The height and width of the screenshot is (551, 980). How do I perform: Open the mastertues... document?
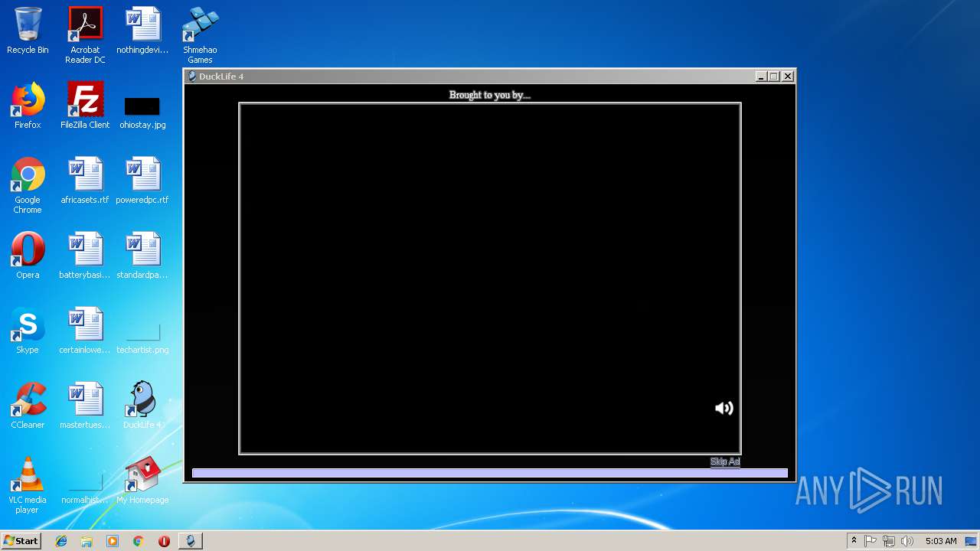[x=85, y=406]
